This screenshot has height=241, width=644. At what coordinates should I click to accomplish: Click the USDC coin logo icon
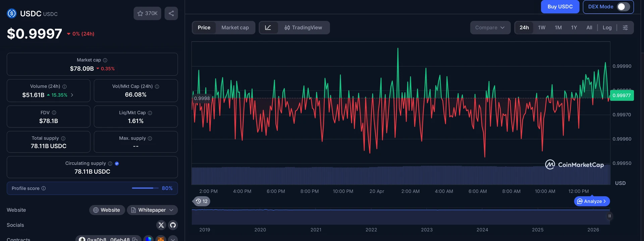pos(12,13)
